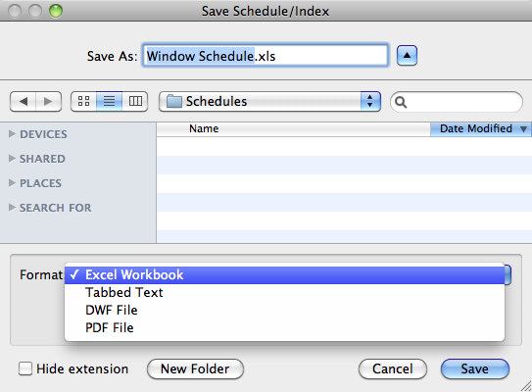Collapse the dialog using the triangle button
532x392 pixels.
coord(407,55)
